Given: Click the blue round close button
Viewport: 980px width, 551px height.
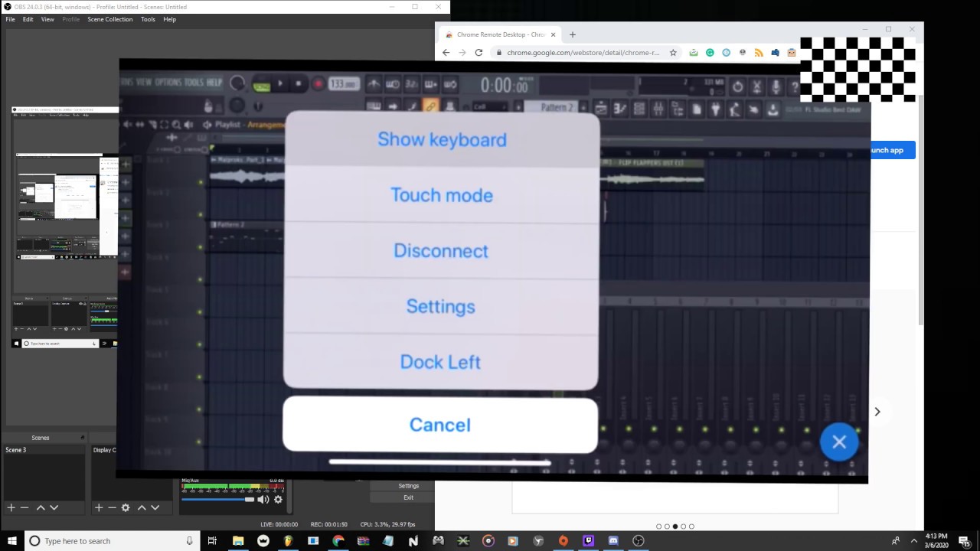Looking at the screenshot, I should click(x=839, y=442).
